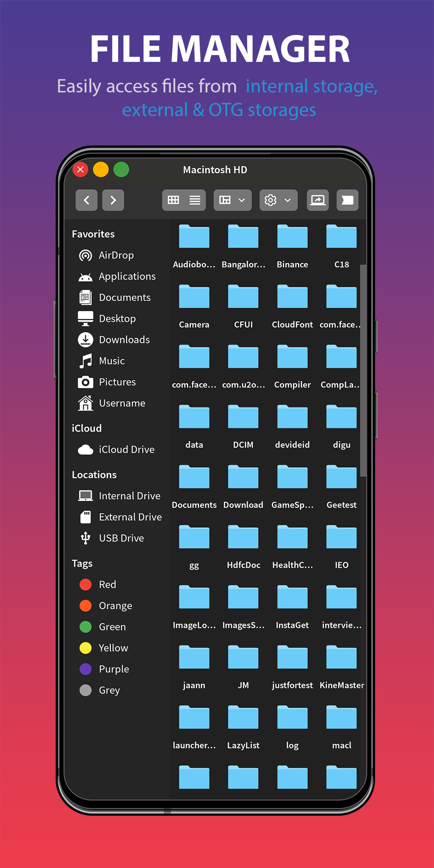Open the CFUI folder
Screen dimensions: 434x868
tap(243, 306)
